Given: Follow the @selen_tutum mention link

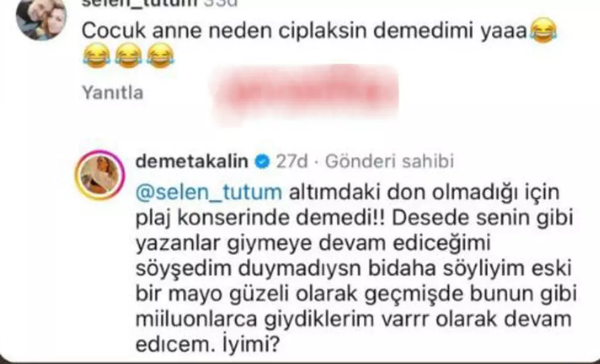Looking at the screenshot, I should pos(209,193).
